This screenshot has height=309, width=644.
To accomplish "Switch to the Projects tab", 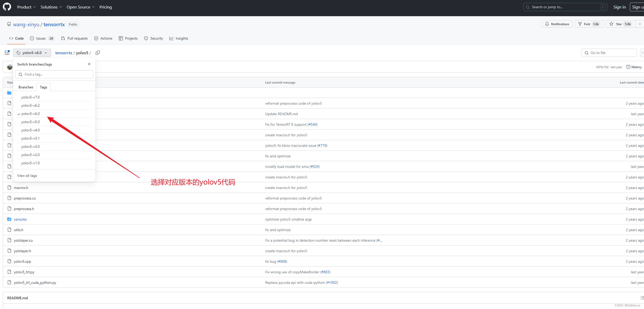I will [x=128, y=38].
